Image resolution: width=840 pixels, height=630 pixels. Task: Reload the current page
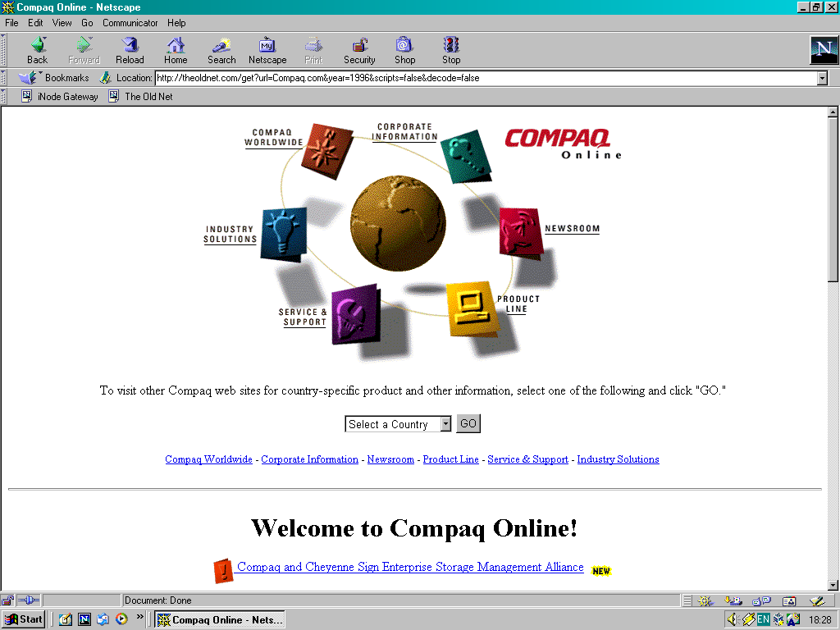(x=130, y=51)
